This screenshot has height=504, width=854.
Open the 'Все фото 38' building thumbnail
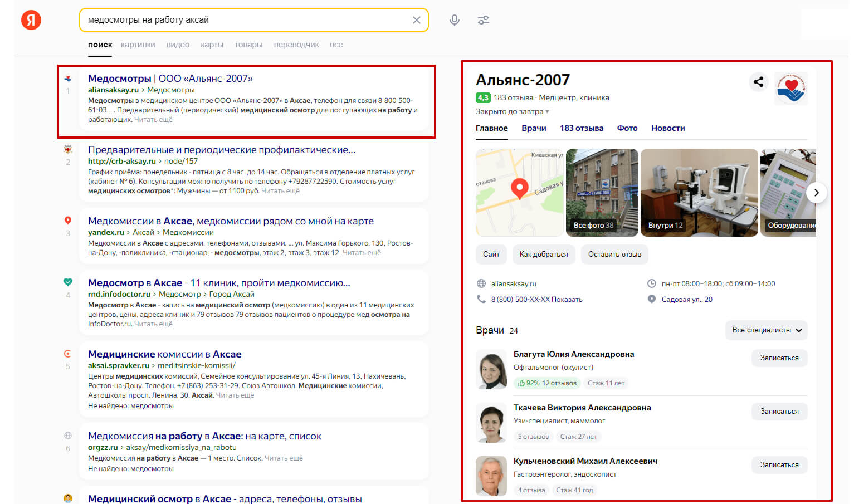point(602,193)
